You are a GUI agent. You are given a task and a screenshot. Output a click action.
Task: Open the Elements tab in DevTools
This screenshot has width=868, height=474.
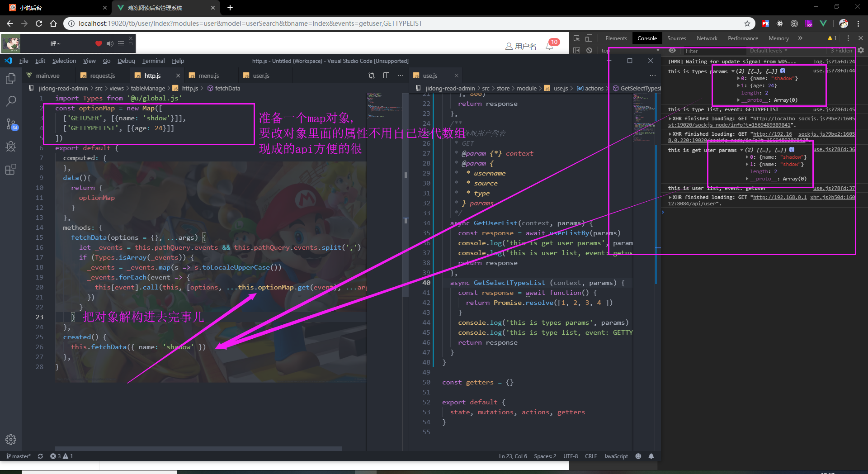click(x=616, y=38)
